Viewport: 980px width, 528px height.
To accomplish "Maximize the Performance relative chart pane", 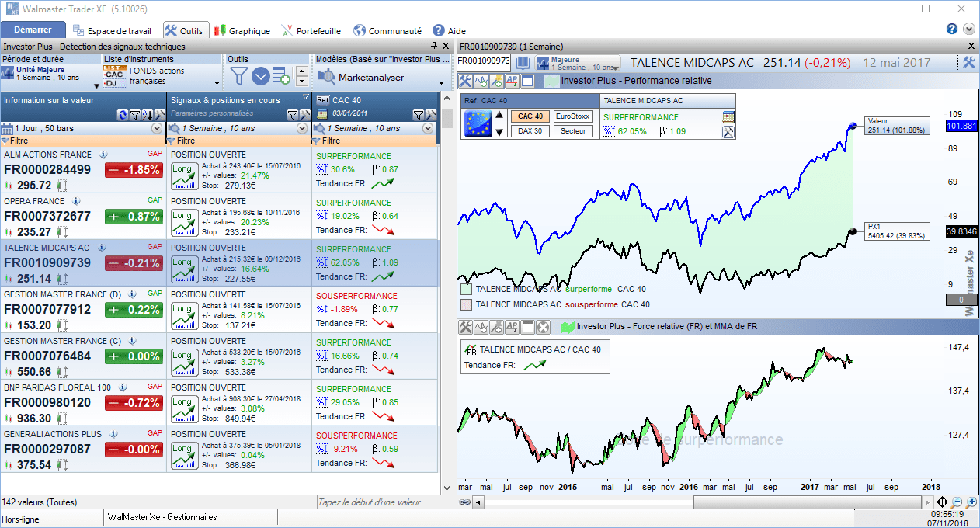I will (x=527, y=81).
